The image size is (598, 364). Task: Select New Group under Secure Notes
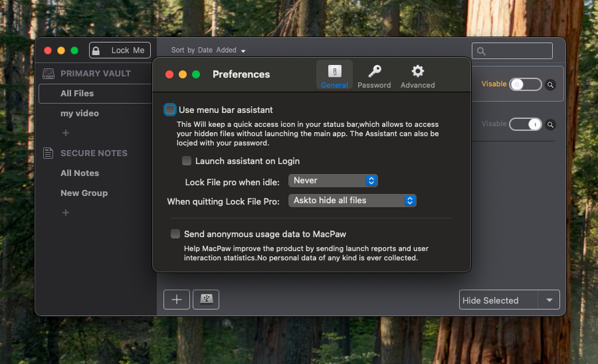pyautogui.click(x=84, y=193)
